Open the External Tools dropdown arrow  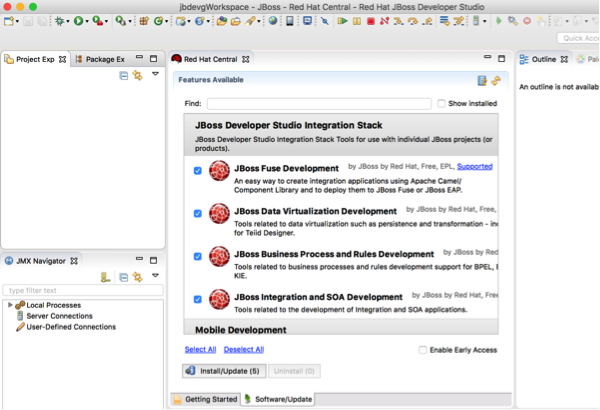[130, 22]
